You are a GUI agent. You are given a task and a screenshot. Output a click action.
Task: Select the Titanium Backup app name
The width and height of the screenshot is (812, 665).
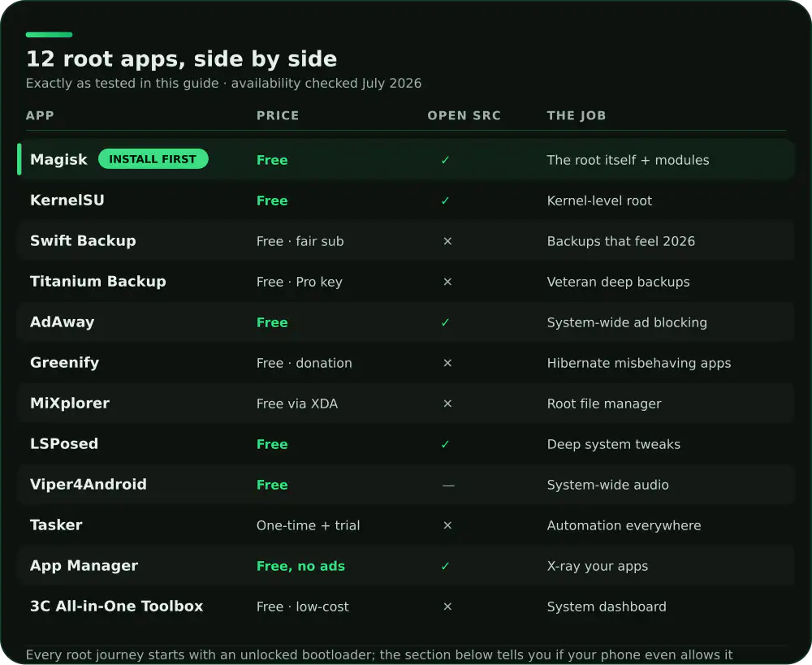click(x=98, y=281)
